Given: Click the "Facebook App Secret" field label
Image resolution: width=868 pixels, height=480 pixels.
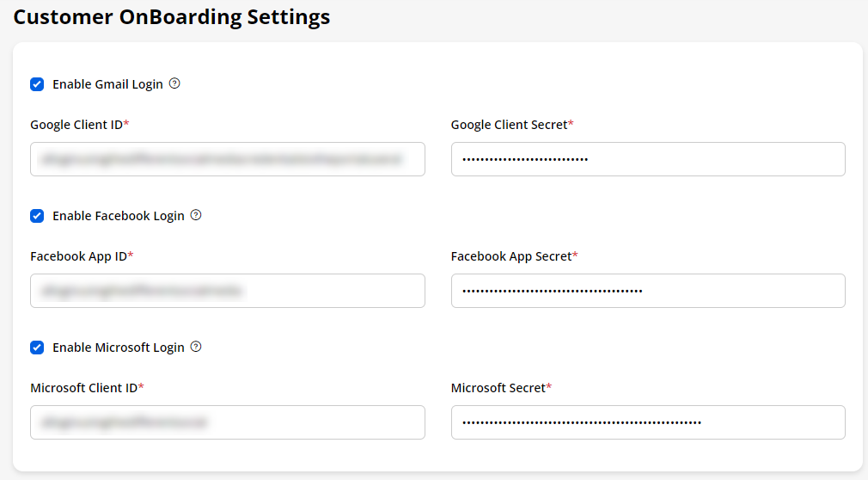Looking at the screenshot, I should 511,256.
